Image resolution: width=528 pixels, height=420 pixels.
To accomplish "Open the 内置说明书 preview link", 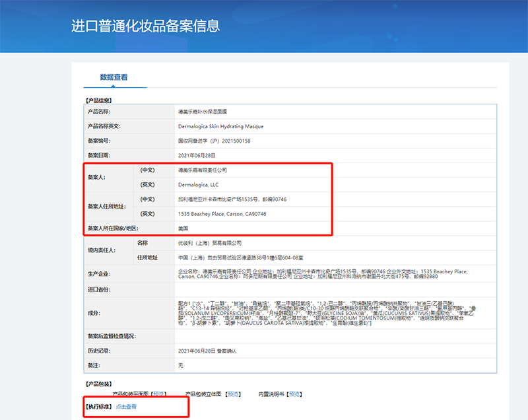I will (x=294, y=394).
